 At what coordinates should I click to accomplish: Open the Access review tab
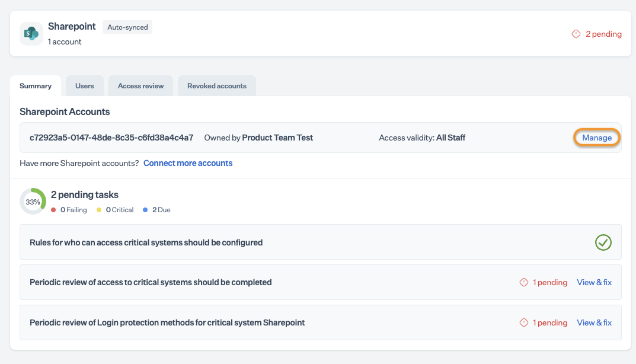click(140, 86)
